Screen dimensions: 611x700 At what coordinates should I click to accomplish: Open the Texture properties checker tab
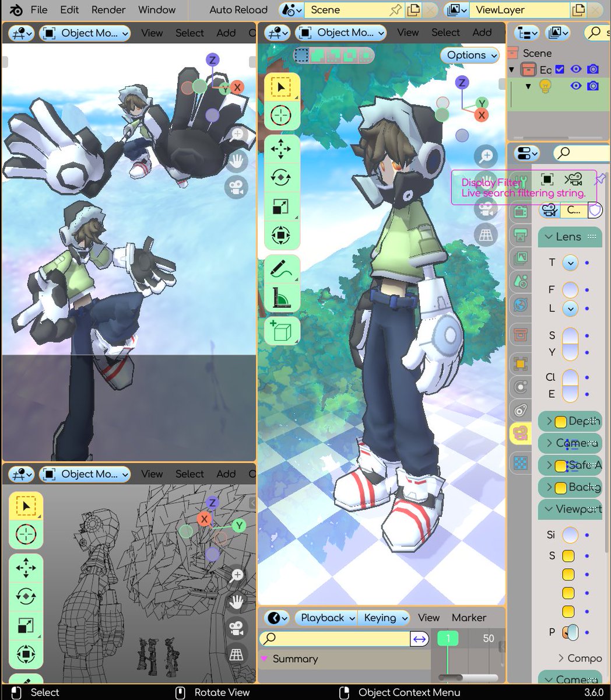520,463
